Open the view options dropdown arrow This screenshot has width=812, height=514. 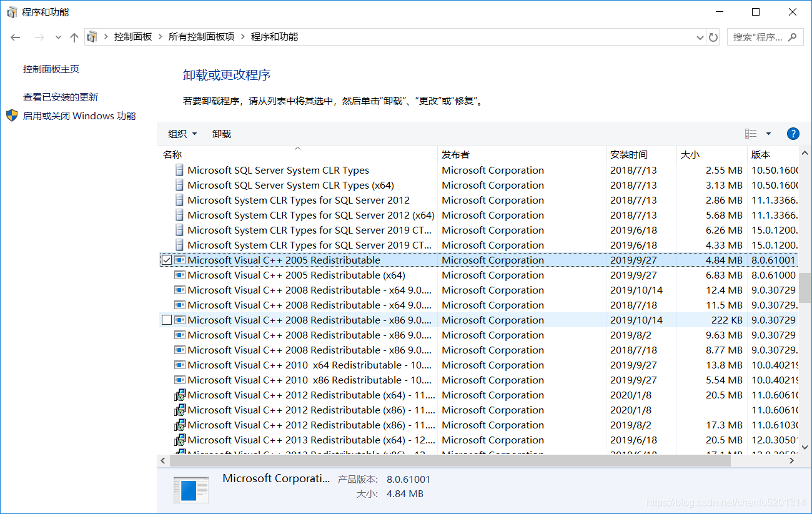point(768,134)
